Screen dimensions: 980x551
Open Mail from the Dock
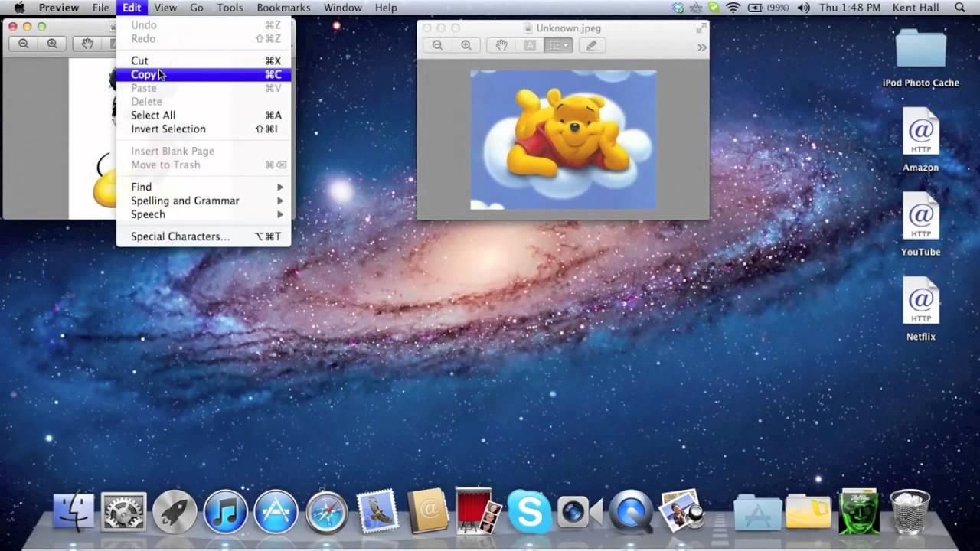(377, 511)
